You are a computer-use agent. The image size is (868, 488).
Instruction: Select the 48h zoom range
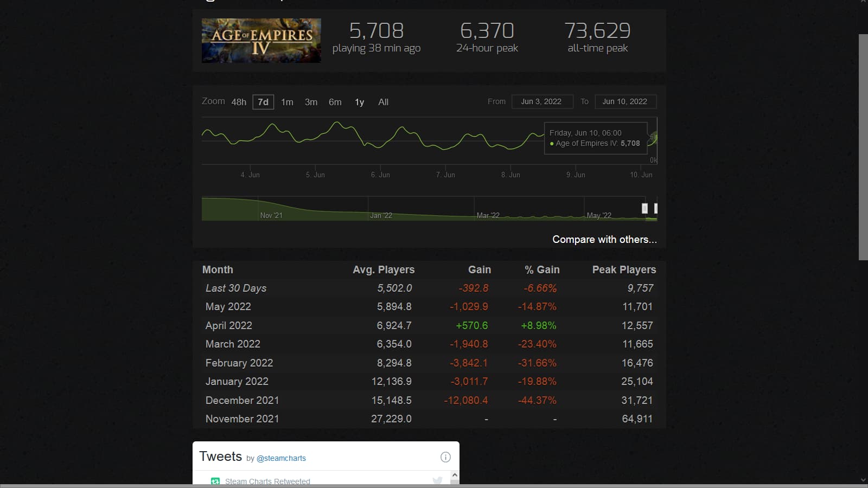pos(239,102)
